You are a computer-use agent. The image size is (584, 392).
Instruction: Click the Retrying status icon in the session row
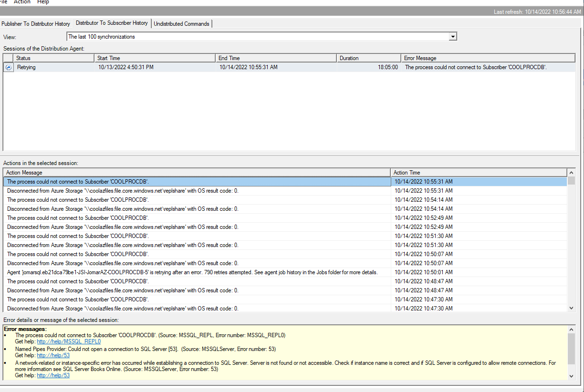[x=9, y=68]
